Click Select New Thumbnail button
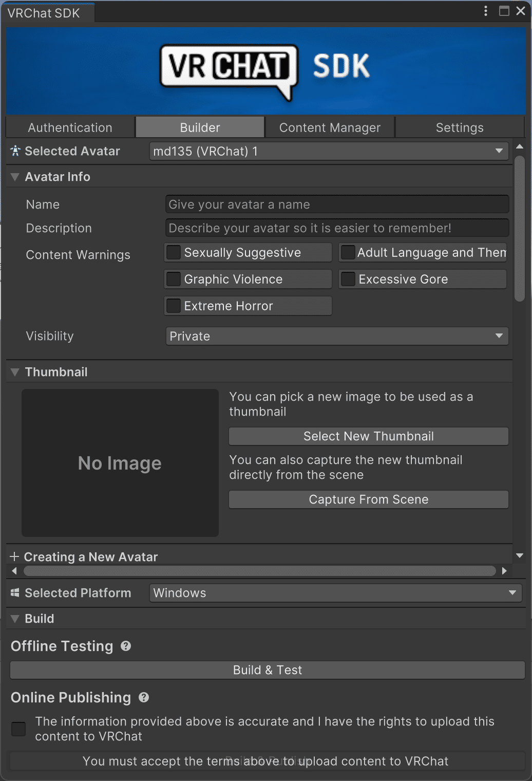Image resolution: width=532 pixels, height=781 pixels. click(369, 436)
